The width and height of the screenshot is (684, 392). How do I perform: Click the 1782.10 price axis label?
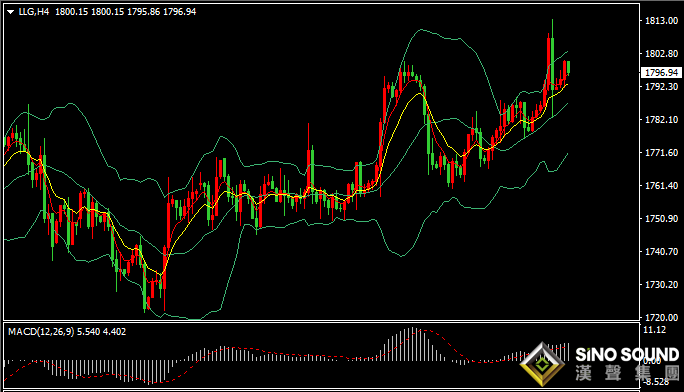point(661,119)
